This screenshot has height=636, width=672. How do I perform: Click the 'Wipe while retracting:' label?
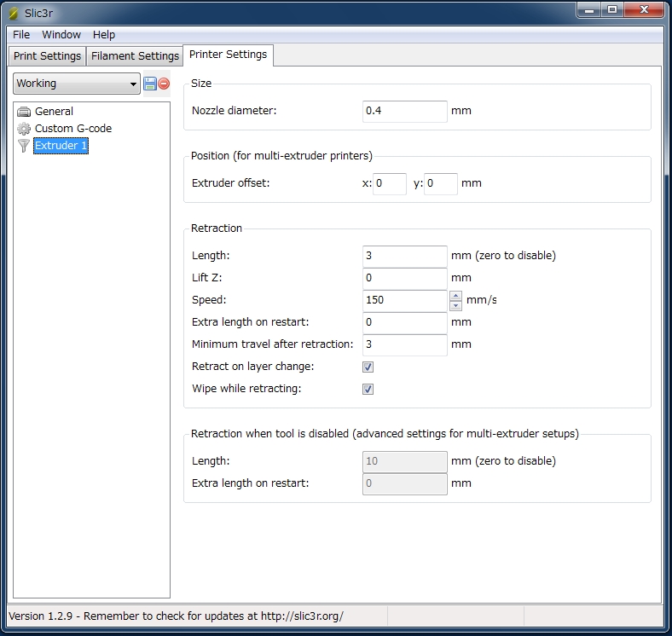pyautogui.click(x=246, y=389)
